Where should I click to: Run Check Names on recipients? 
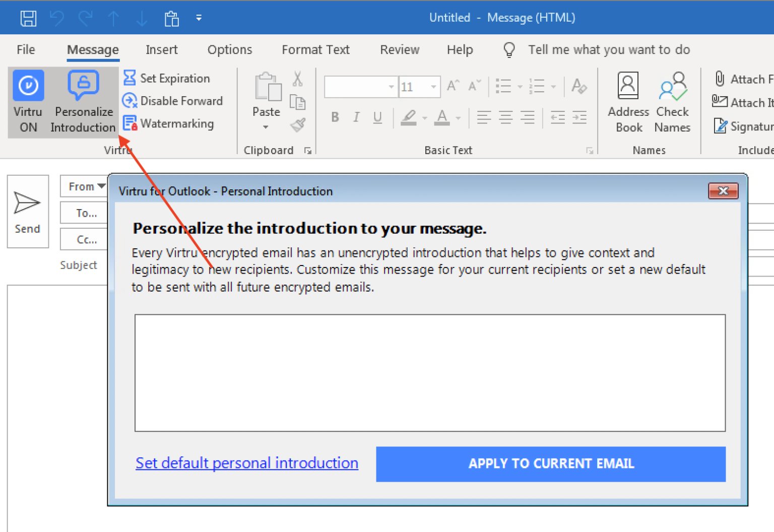tap(672, 101)
